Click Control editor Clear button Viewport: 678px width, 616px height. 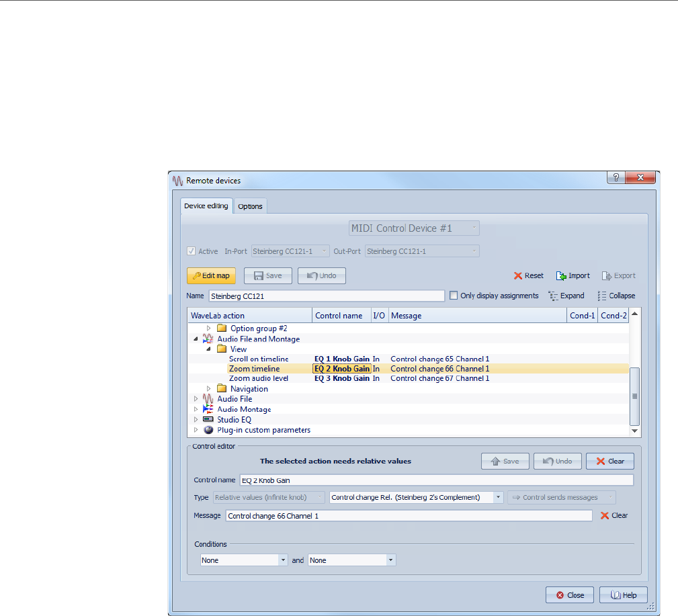[610, 461]
